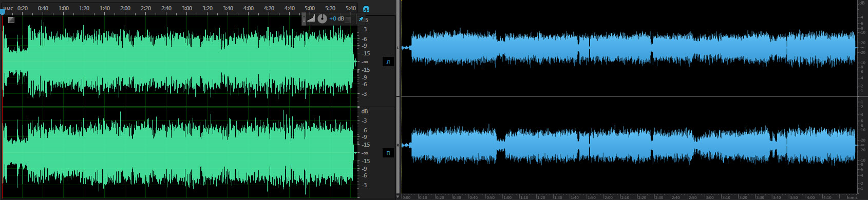This screenshot has height=200, width=868.
Task: Click the hms label on the blue waveform ruler
Action: click(x=852, y=197)
